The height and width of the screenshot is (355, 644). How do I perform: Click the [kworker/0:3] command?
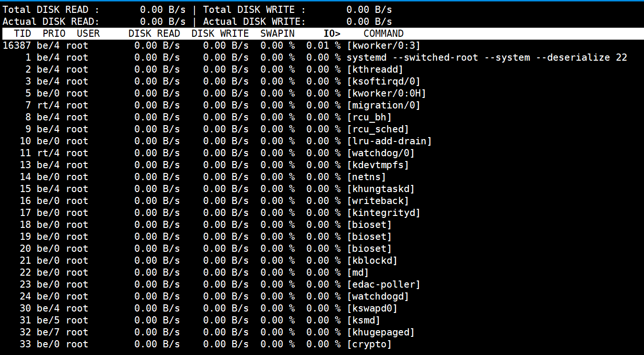coord(384,45)
